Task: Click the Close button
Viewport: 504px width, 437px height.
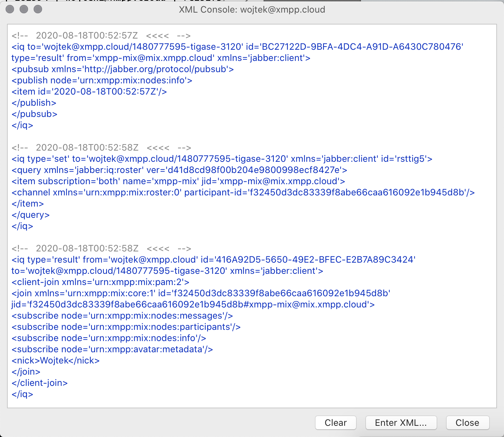Action: pos(467,423)
